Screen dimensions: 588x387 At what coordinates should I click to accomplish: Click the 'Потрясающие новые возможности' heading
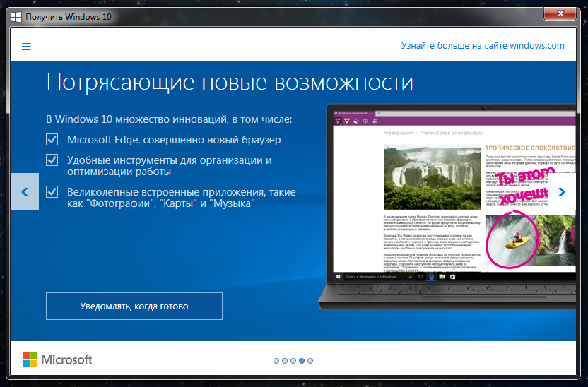(x=230, y=82)
